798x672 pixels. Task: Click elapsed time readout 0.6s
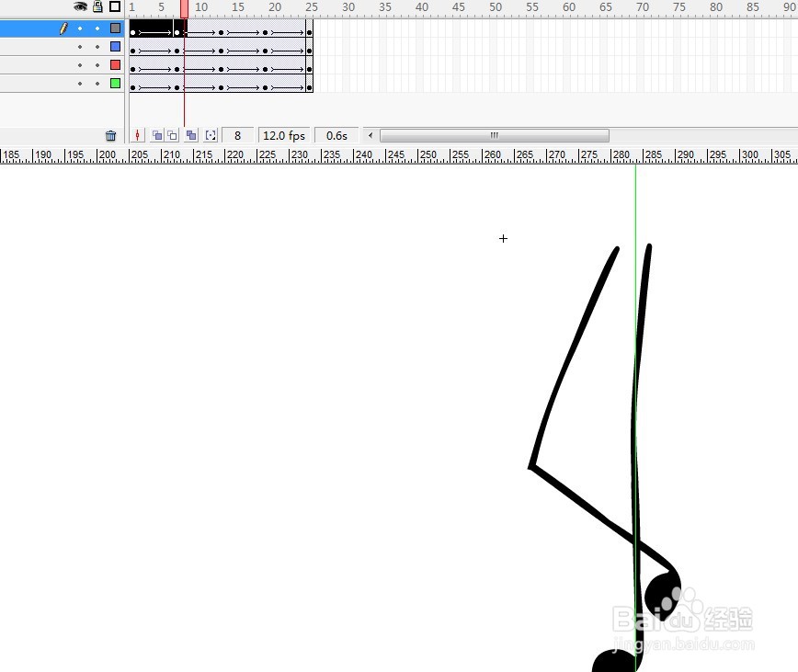pyautogui.click(x=336, y=136)
